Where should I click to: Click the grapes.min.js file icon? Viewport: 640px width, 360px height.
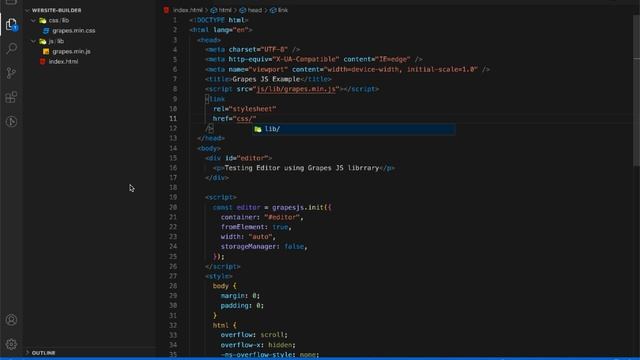46,51
